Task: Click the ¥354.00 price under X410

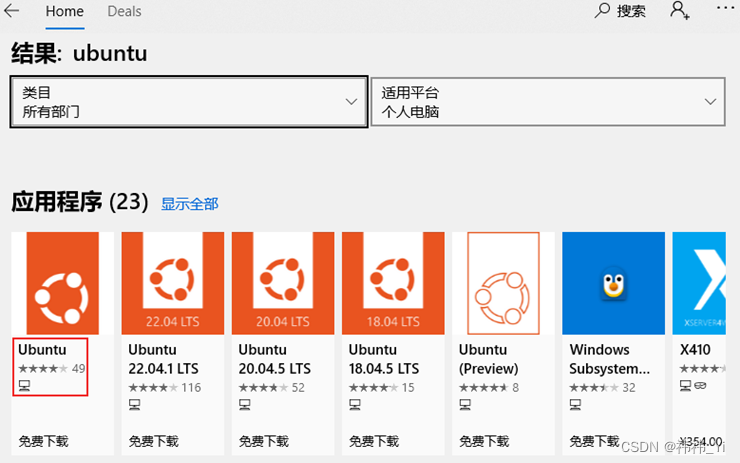Action: 701,442
